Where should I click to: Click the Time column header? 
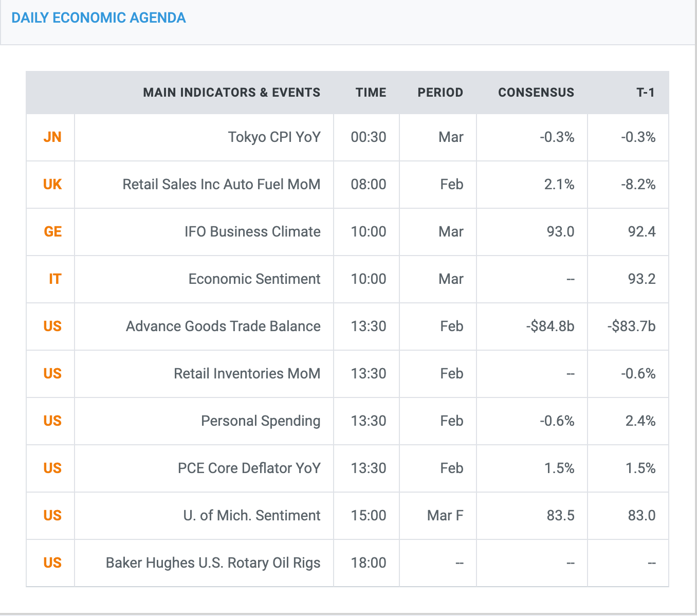coord(371,93)
